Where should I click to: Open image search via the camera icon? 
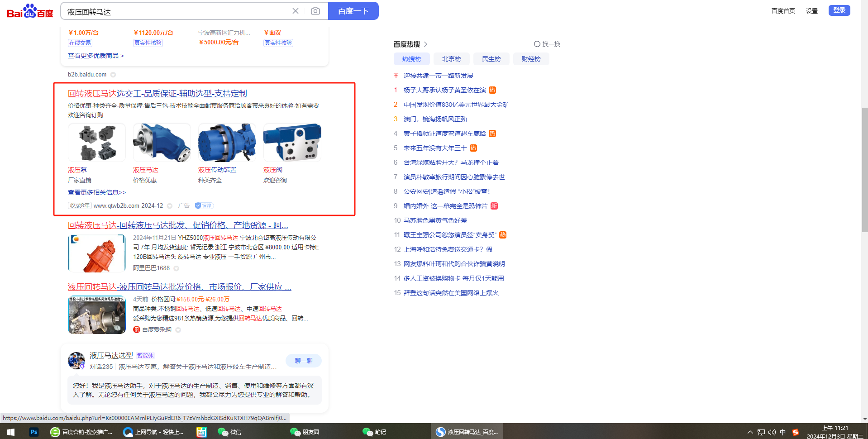(x=315, y=11)
